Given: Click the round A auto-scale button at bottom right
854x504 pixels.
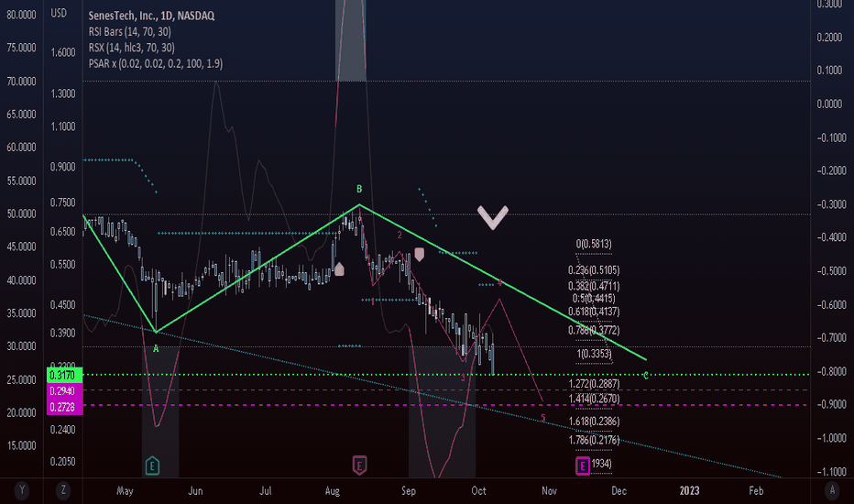Looking at the screenshot, I should pyautogui.click(x=832, y=490).
